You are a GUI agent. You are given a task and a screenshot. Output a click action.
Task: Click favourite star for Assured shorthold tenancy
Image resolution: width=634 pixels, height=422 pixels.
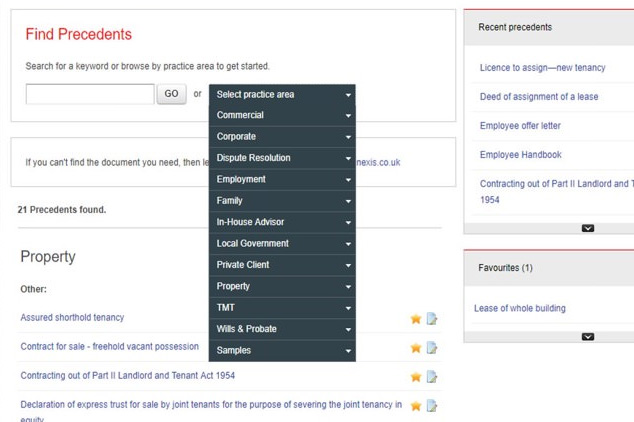pyautogui.click(x=416, y=319)
